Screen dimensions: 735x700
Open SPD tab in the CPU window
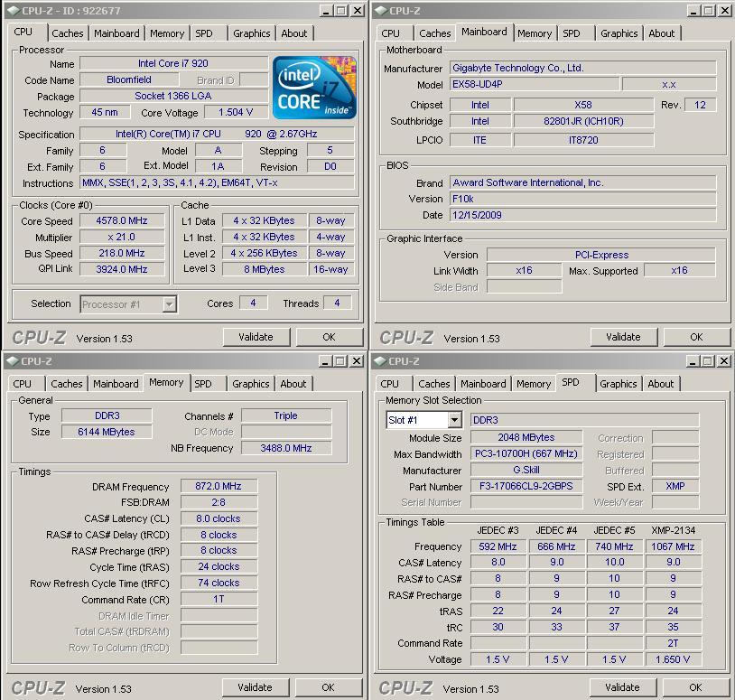tap(204, 33)
